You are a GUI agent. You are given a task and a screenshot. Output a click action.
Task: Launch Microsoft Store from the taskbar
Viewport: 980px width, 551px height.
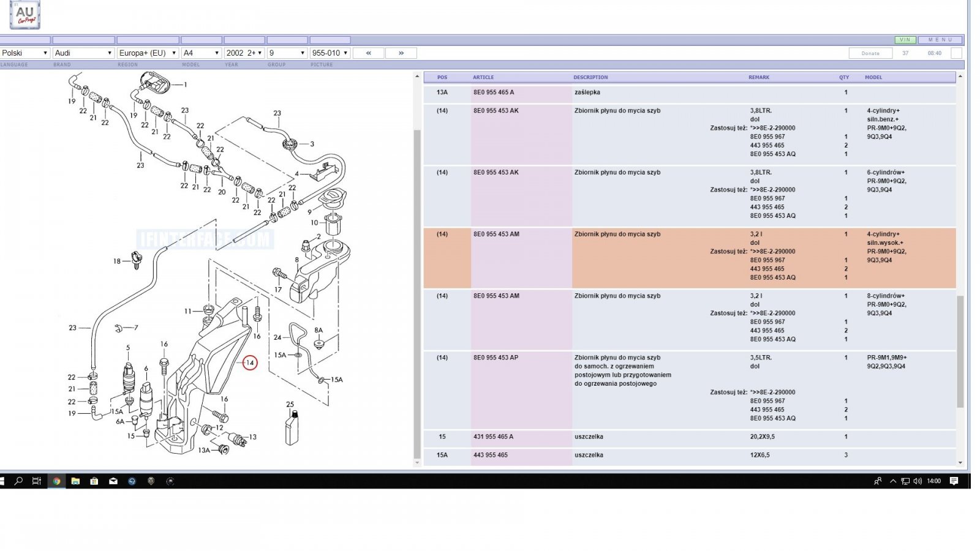point(94,481)
